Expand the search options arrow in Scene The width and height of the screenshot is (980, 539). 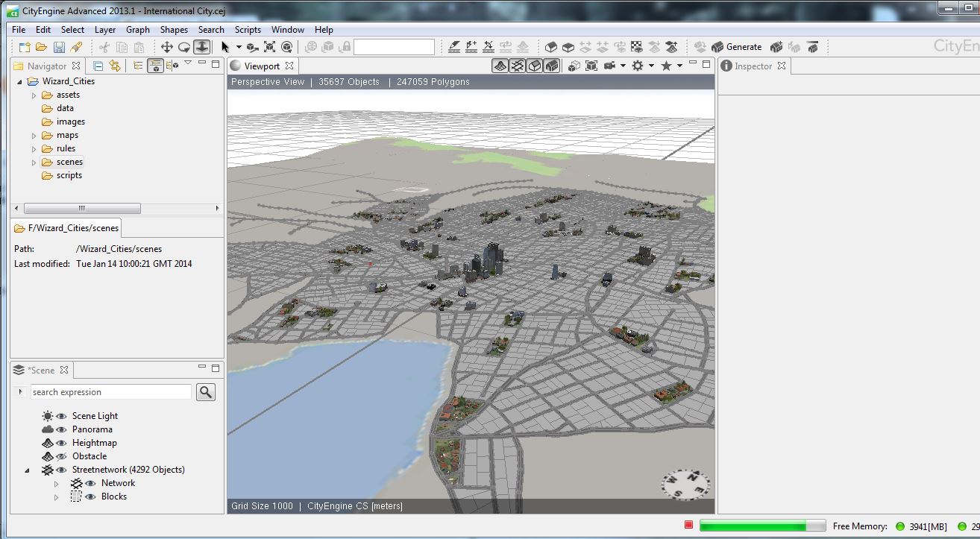point(20,391)
